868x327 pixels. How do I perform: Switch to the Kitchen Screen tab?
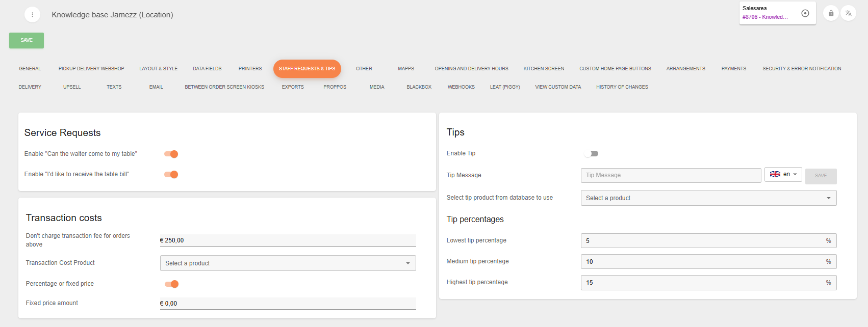tap(544, 69)
